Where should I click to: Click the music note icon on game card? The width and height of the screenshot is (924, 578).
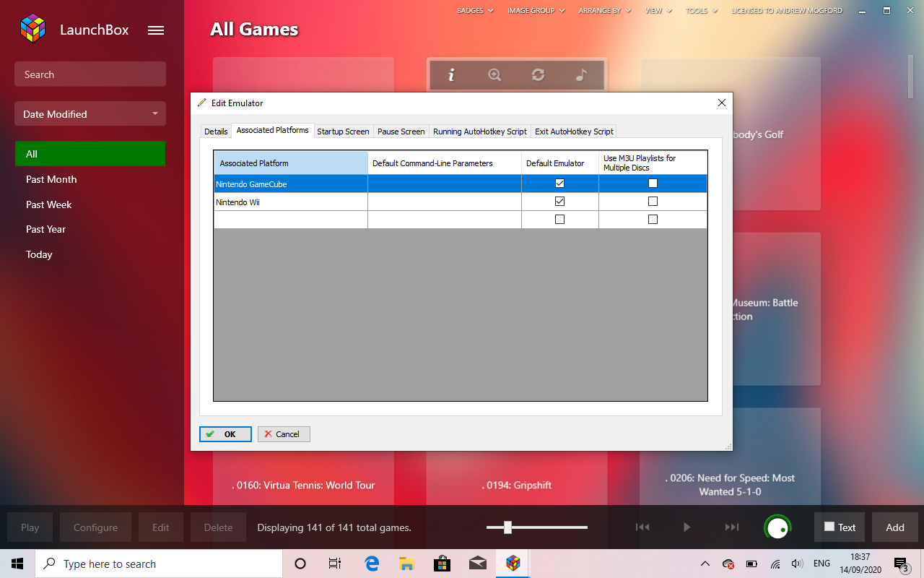581,74
